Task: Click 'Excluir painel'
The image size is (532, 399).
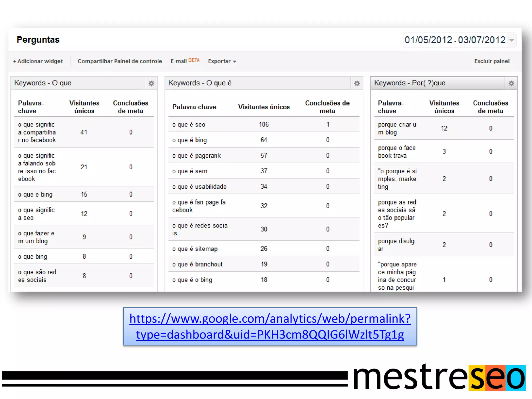Action: (492, 61)
